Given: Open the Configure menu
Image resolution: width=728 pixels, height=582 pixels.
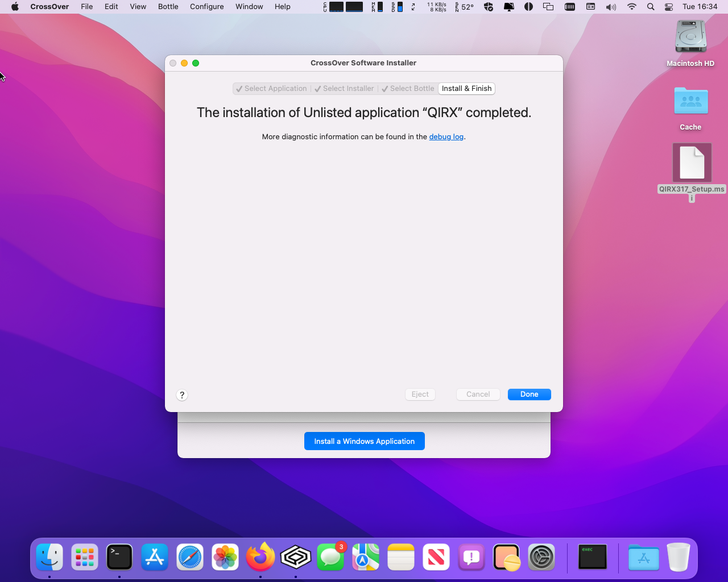Looking at the screenshot, I should tap(207, 7).
